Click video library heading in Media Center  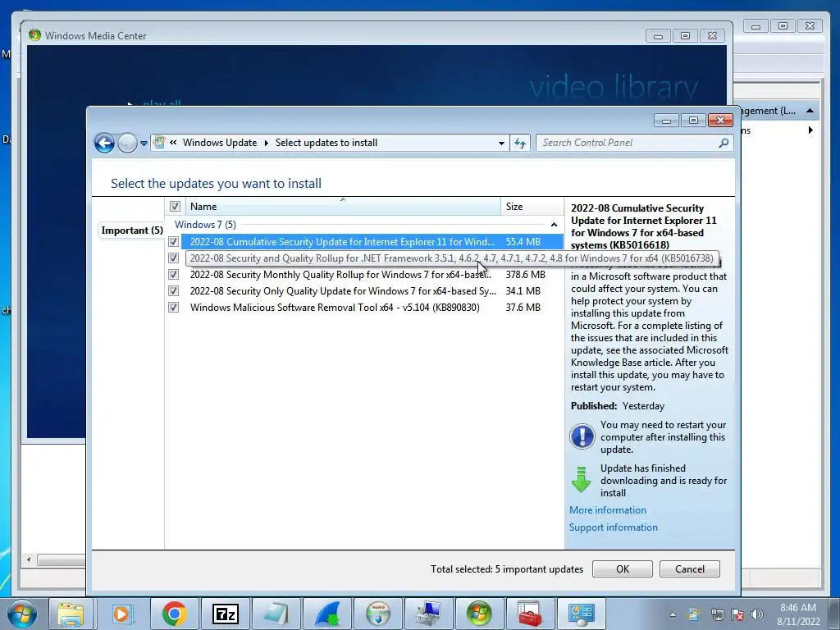tap(614, 87)
